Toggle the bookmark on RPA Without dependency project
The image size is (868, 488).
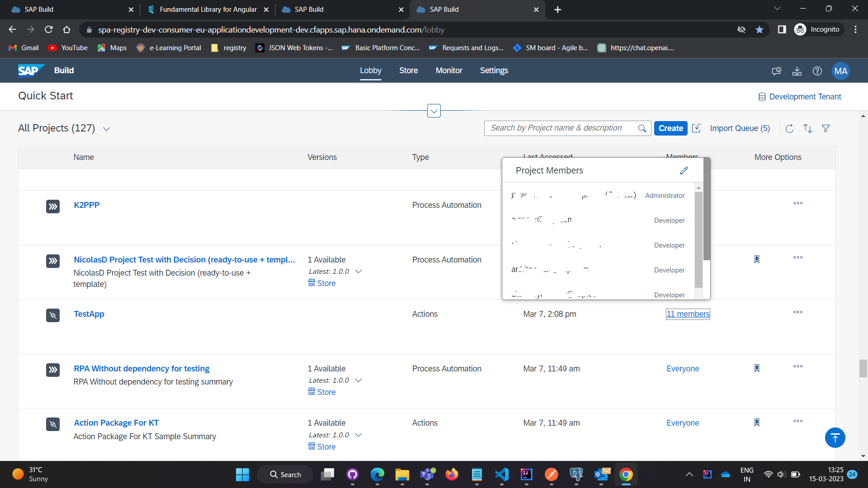757,368
